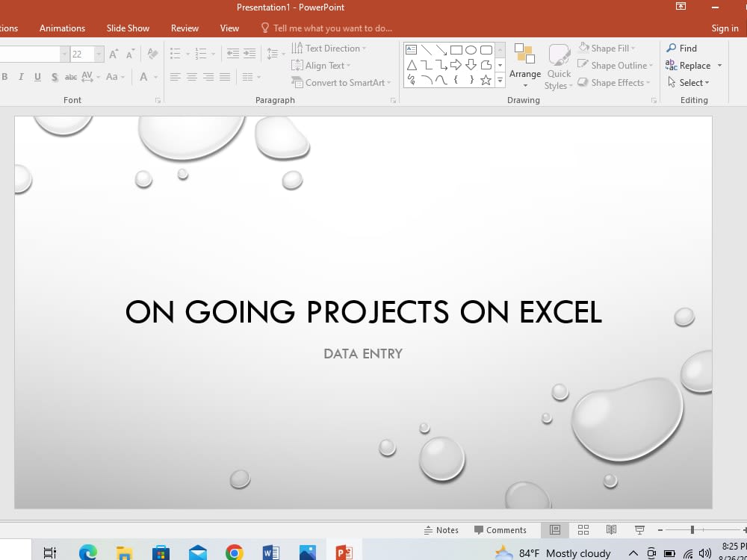
Task: Select the Oval shape
Action: (x=471, y=49)
